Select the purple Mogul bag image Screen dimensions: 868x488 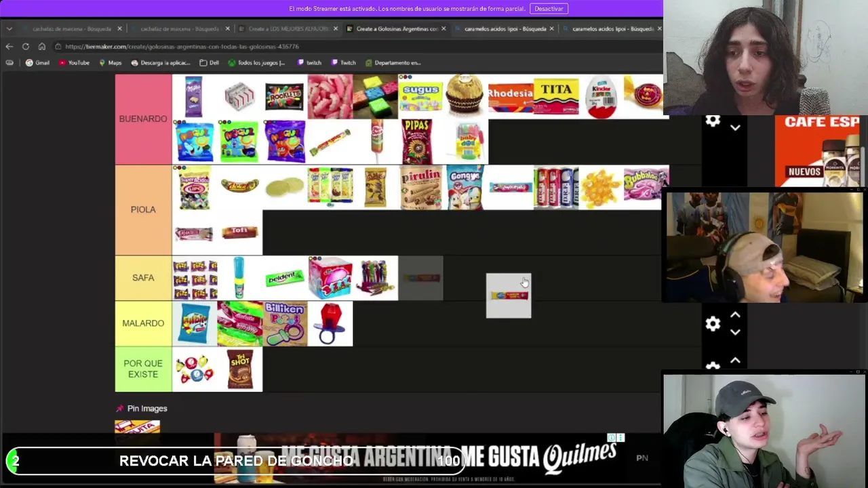pyautogui.click(x=285, y=142)
